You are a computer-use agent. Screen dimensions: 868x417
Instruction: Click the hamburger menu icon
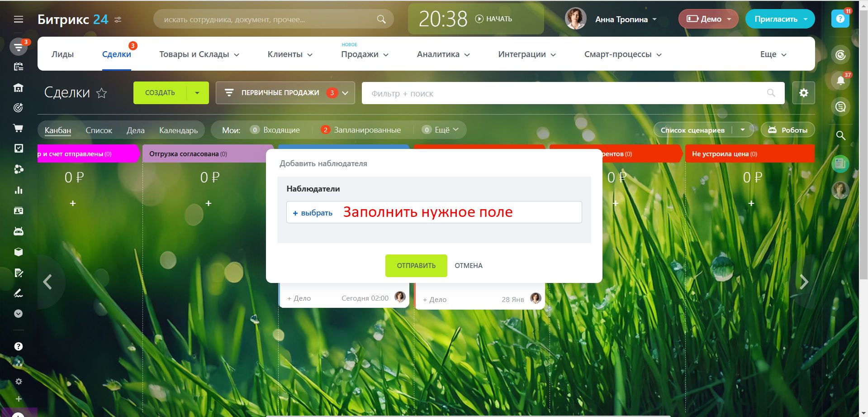tap(19, 19)
